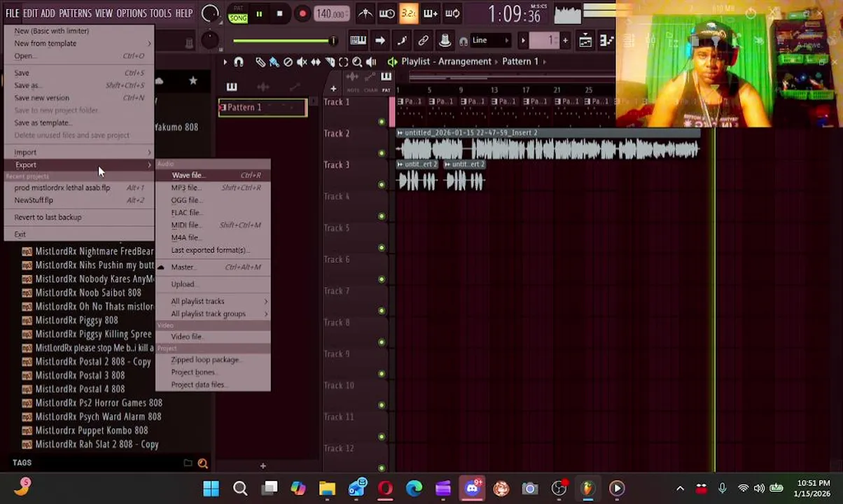This screenshot has width=843, height=504.
Task: Open prod mistlordrx lethal asab.flp
Action: 80,188
